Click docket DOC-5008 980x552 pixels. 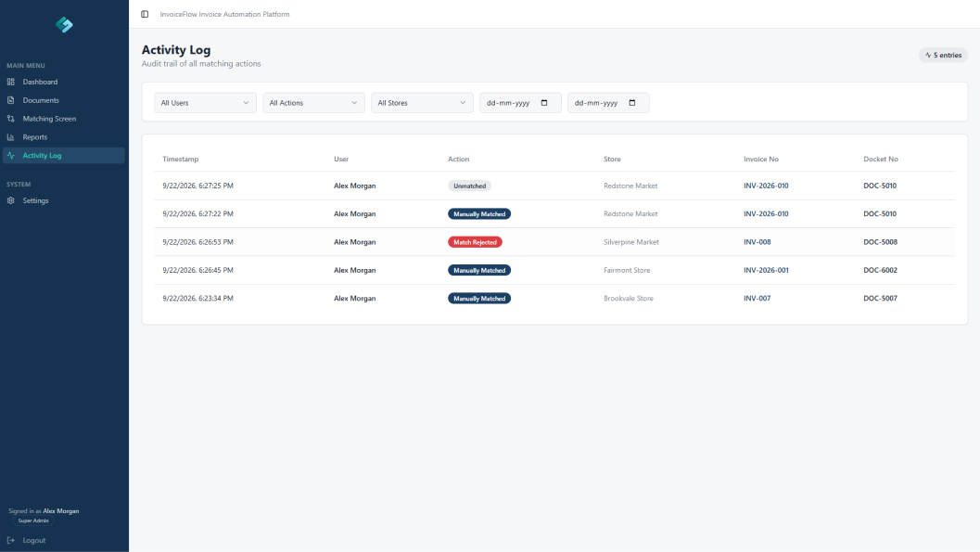point(881,242)
